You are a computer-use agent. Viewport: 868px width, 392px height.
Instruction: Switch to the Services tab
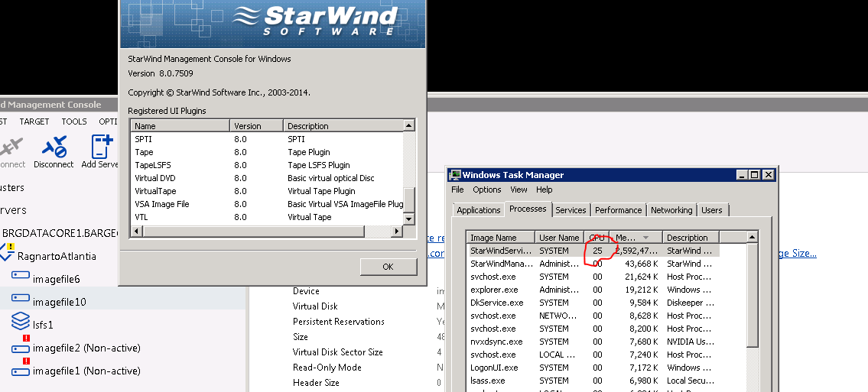point(571,210)
